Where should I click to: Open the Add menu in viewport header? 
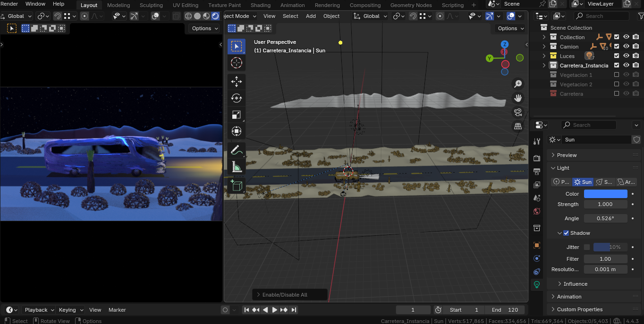pyautogui.click(x=311, y=16)
